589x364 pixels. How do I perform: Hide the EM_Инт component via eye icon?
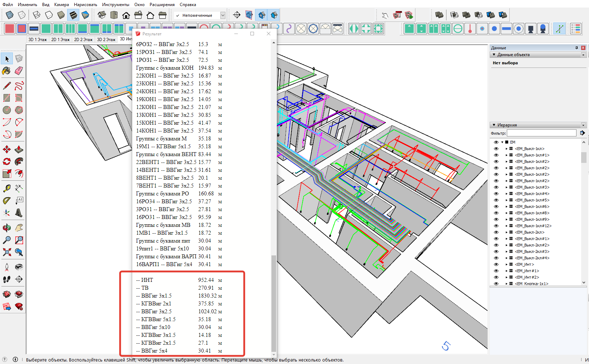496,264
